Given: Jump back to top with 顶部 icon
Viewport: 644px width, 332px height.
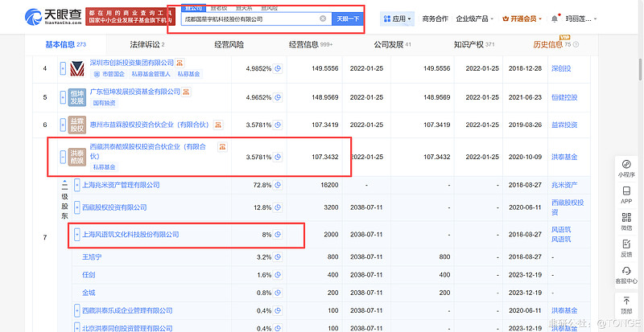Looking at the screenshot, I should tap(626, 304).
